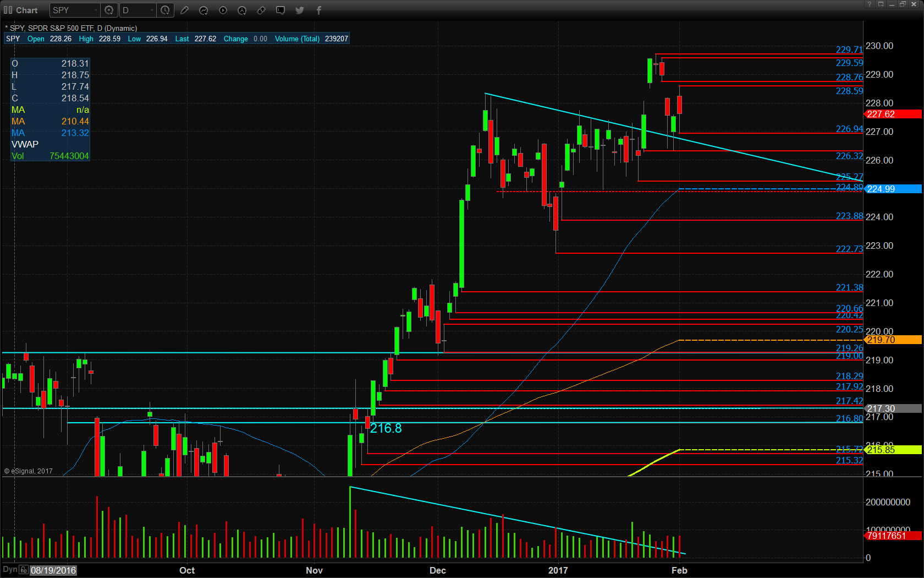Click the 200000000 volume axis label

(888, 502)
